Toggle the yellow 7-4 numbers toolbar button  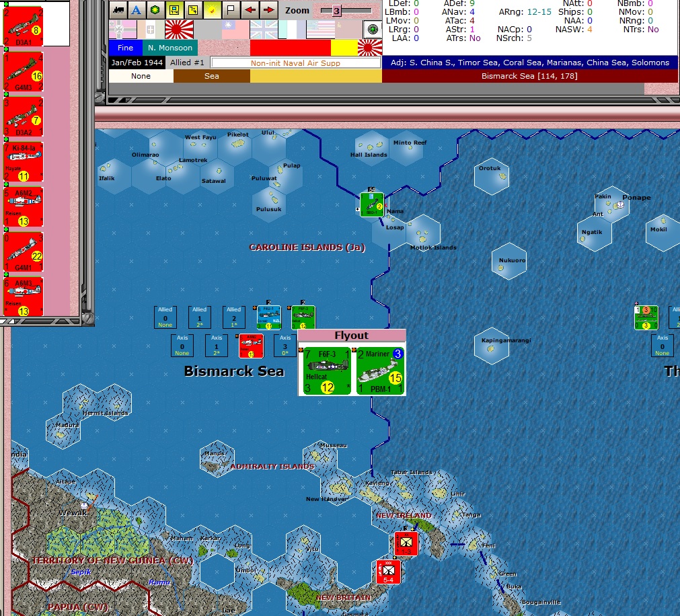(193, 10)
